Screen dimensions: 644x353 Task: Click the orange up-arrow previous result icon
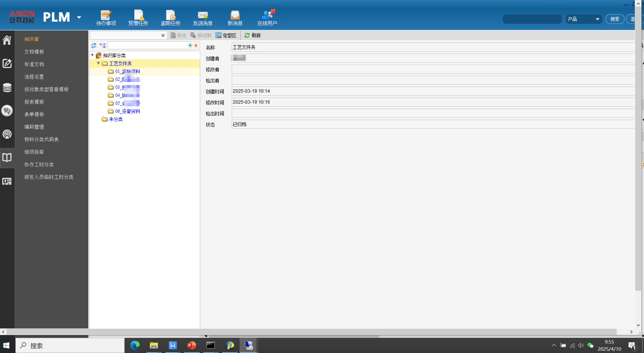click(x=196, y=45)
